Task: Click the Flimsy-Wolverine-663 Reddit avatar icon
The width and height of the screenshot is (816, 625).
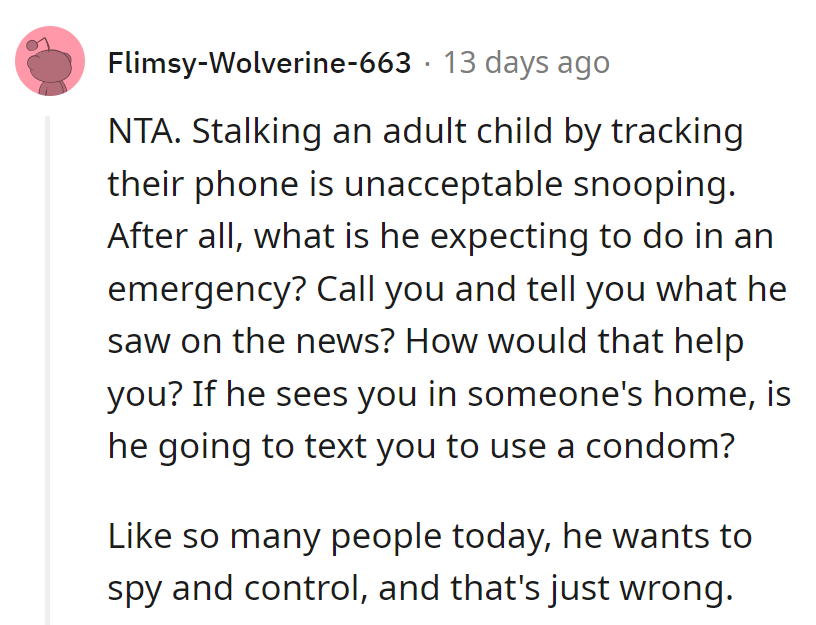Action: [x=49, y=62]
